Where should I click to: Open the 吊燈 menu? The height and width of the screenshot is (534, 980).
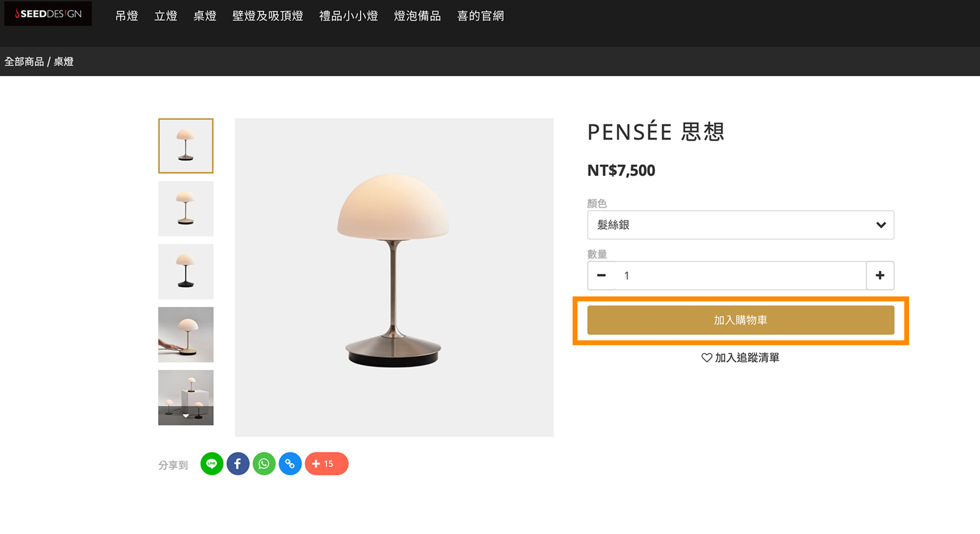coord(127,16)
